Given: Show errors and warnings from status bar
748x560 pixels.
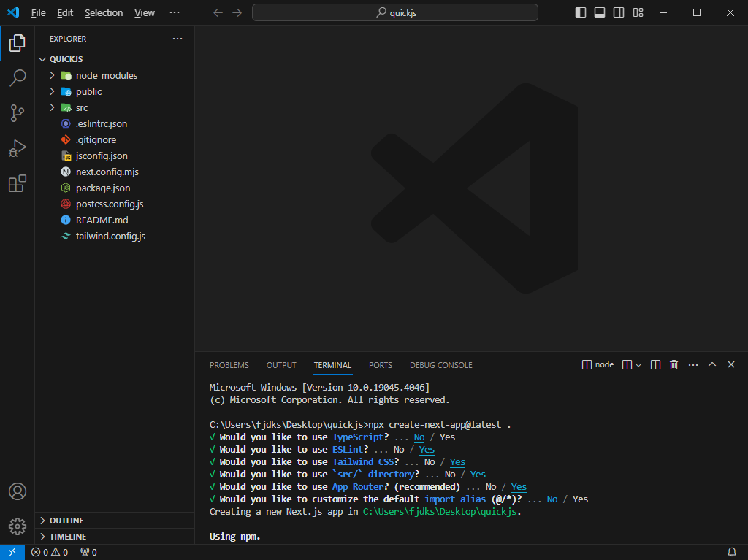Looking at the screenshot, I should [x=50, y=552].
